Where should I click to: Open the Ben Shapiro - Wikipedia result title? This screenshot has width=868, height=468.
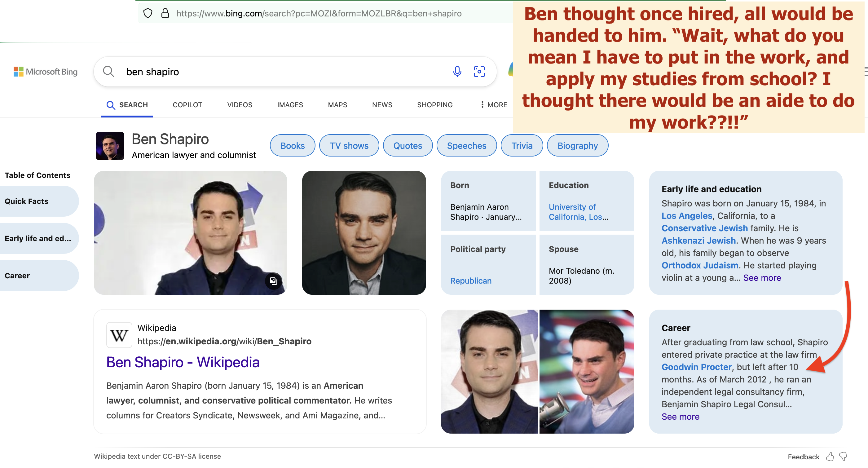point(183,362)
